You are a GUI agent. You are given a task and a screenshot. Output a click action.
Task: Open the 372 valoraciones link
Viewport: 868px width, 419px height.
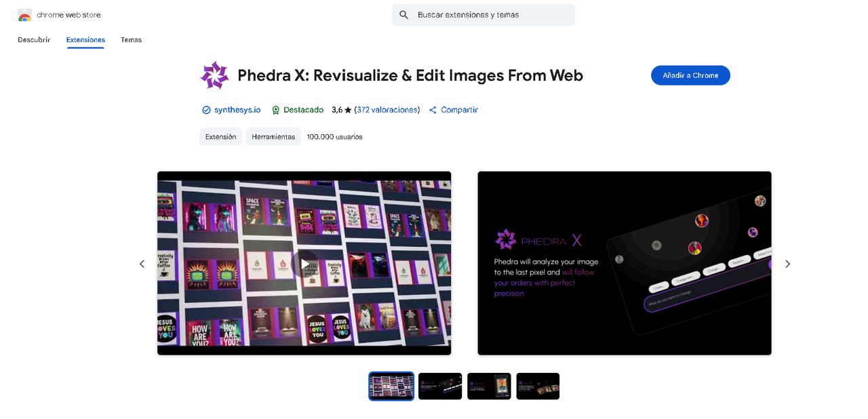(387, 110)
